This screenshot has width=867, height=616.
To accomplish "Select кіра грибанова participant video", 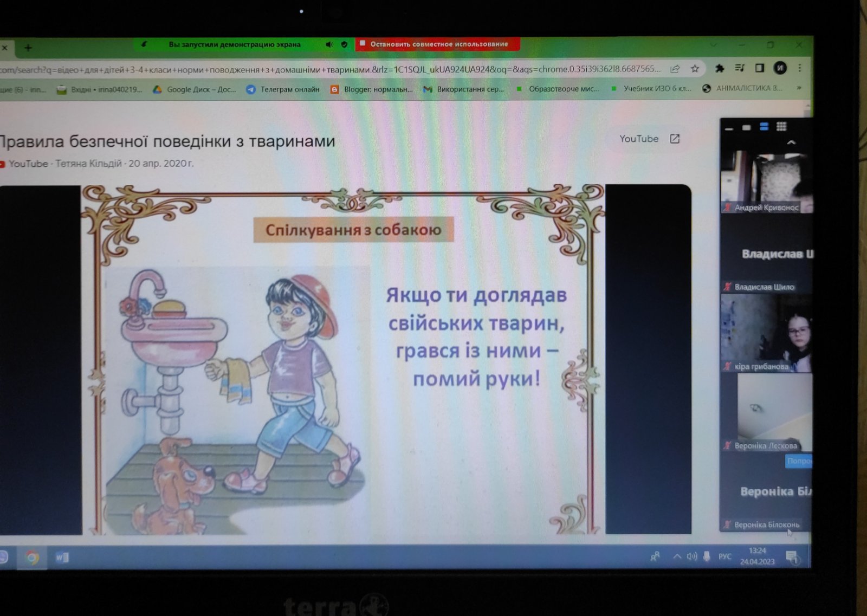I will tap(766, 333).
